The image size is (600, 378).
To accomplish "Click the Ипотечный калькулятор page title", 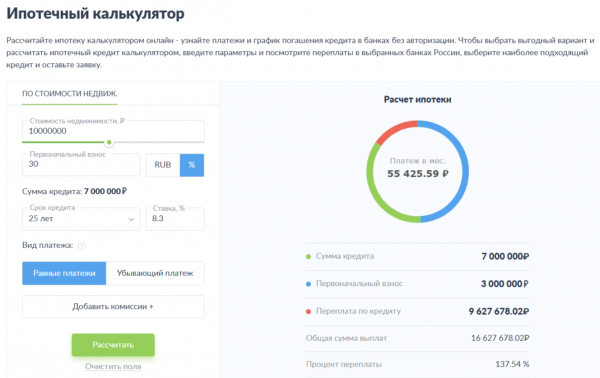I will (x=95, y=14).
